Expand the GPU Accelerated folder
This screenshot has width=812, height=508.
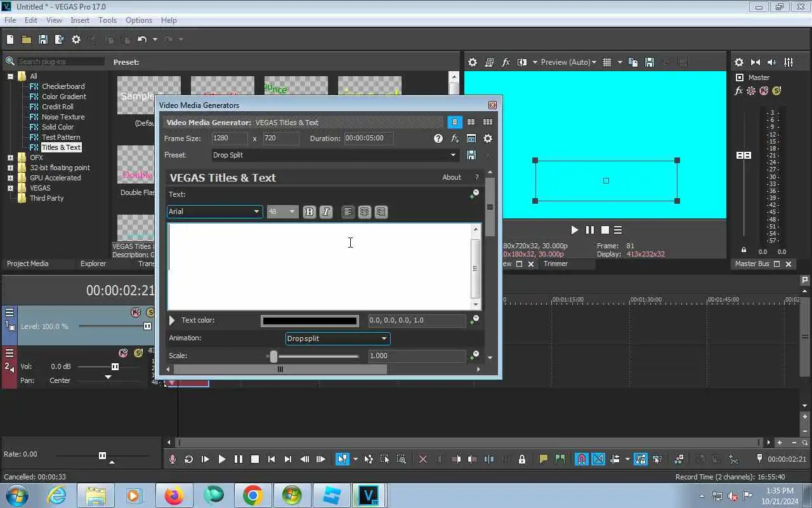pyautogui.click(x=10, y=178)
